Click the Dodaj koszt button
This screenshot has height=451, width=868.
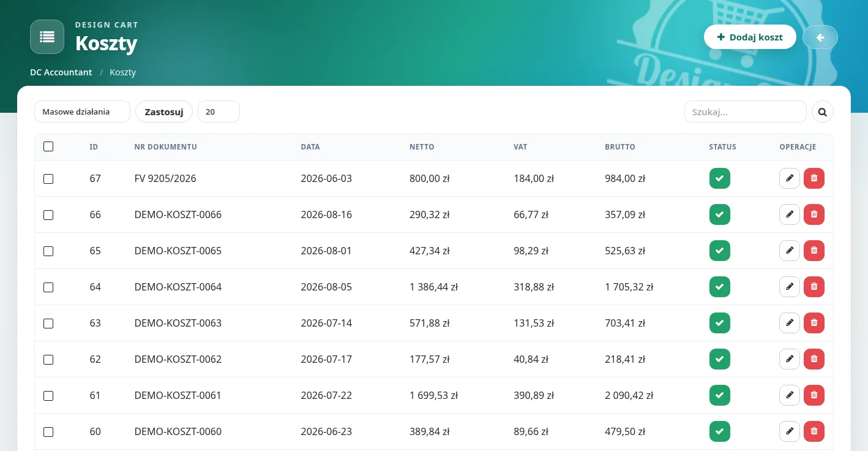coord(750,37)
